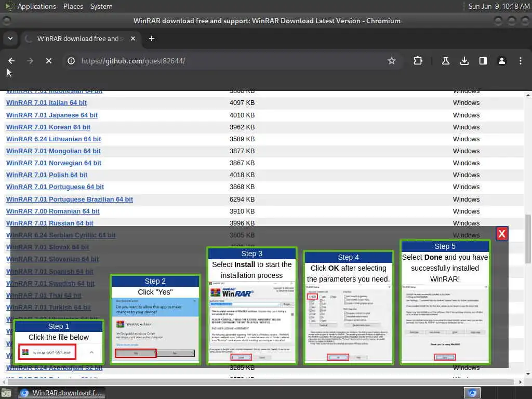Image resolution: width=532 pixels, height=399 pixels.
Task: Click the vertical page scrollbar thumb
Action: tap(528, 239)
